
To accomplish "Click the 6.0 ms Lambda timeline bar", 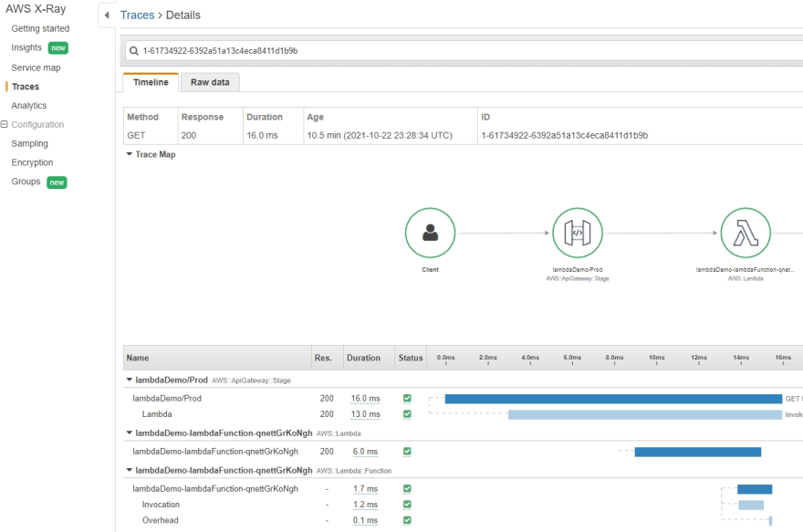I will 698,452.
